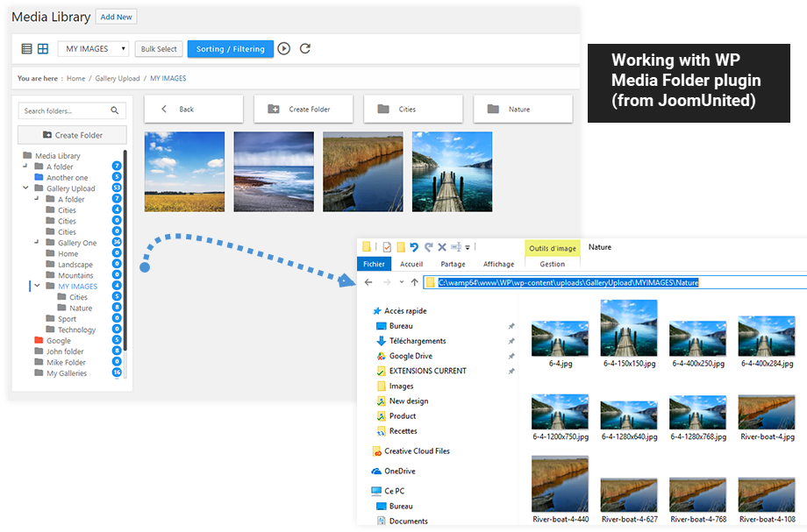This screenshot has width=807, height=532.
Task: Expand the top-level A folder node
Action: click(25, 166)
